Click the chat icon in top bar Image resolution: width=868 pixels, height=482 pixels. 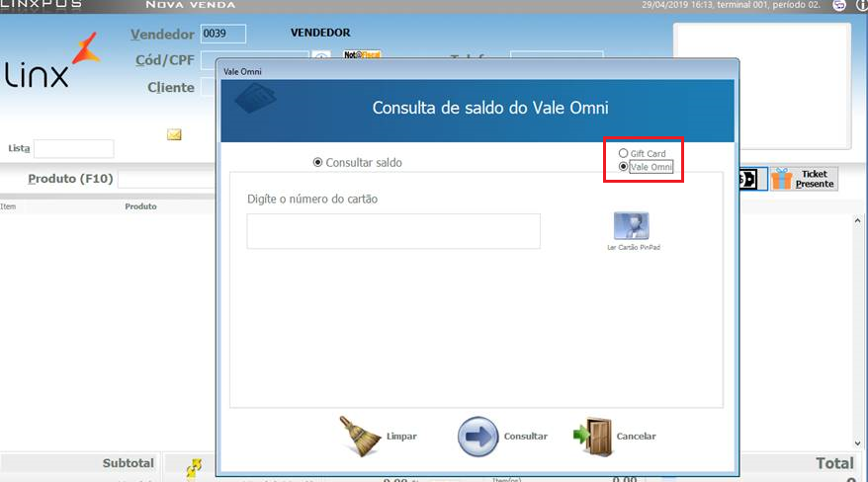839,5
